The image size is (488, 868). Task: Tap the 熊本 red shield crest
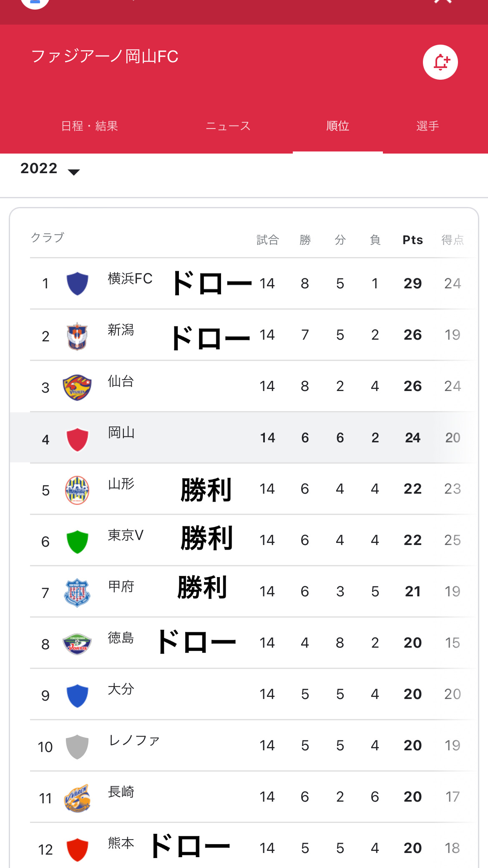pos(77,849)
